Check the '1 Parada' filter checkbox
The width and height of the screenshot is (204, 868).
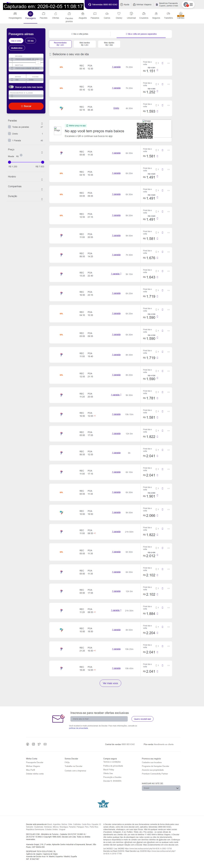[x=9, y=140]
